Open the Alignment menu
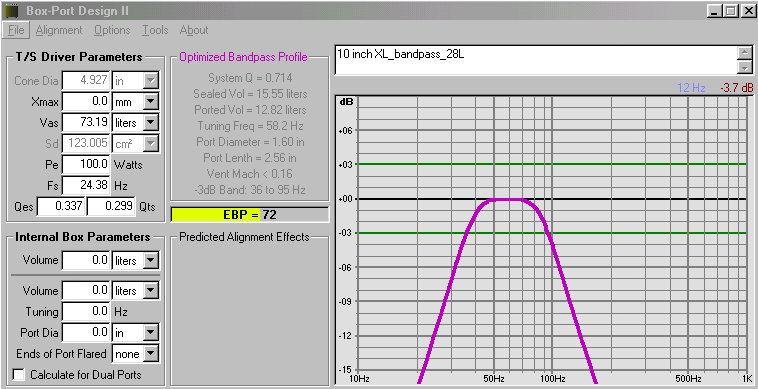Viewport: 758px width, 389px height. pyautogui.click(x=59, y=30)
